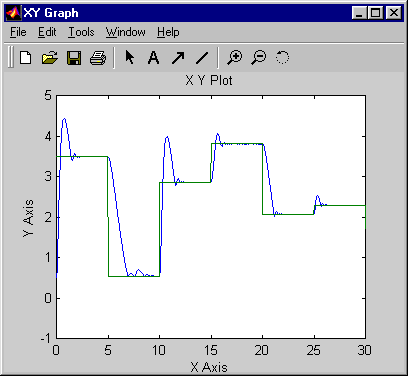
Task: Toggle the Rotate 3D tool
Action: pyautogui.click(x=282, y=57)
